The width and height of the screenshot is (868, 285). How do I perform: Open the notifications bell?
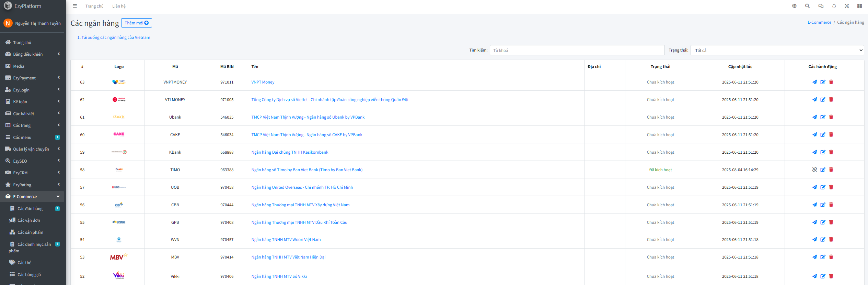pos(834,6)
